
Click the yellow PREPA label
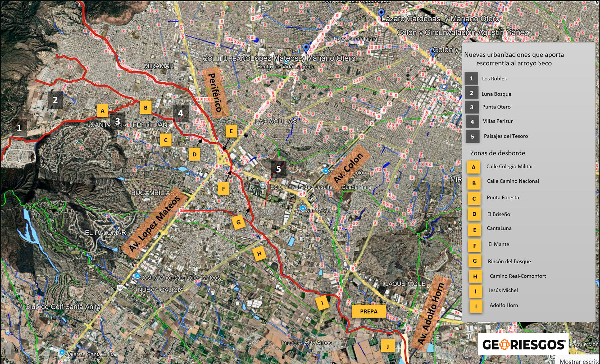click(369, 311)
